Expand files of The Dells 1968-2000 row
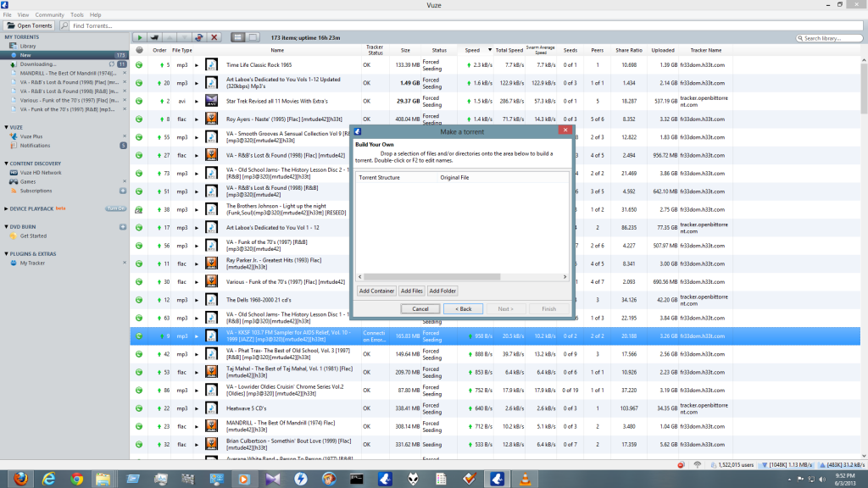 pyautogui.click(x=197, y=300)
